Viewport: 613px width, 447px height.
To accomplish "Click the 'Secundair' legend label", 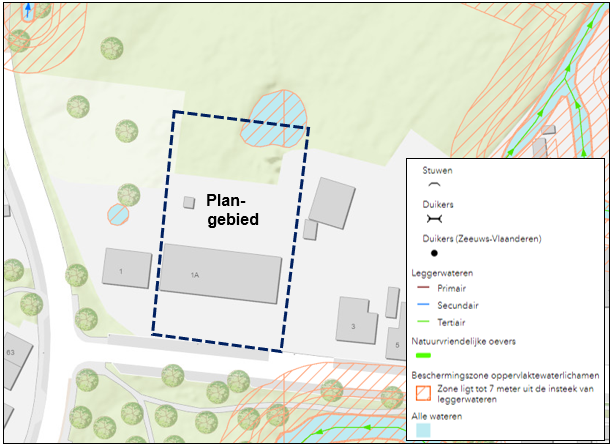I will (458, 305).
